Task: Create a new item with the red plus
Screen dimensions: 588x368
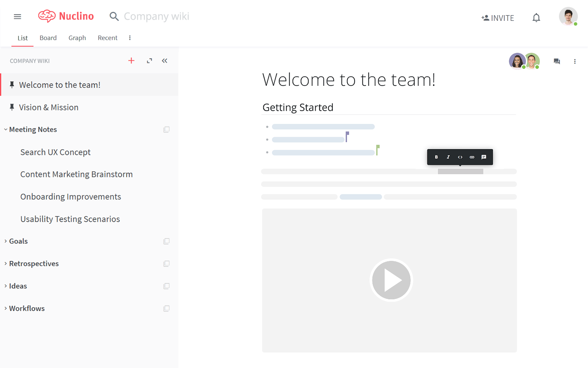Action: [131, 60]
